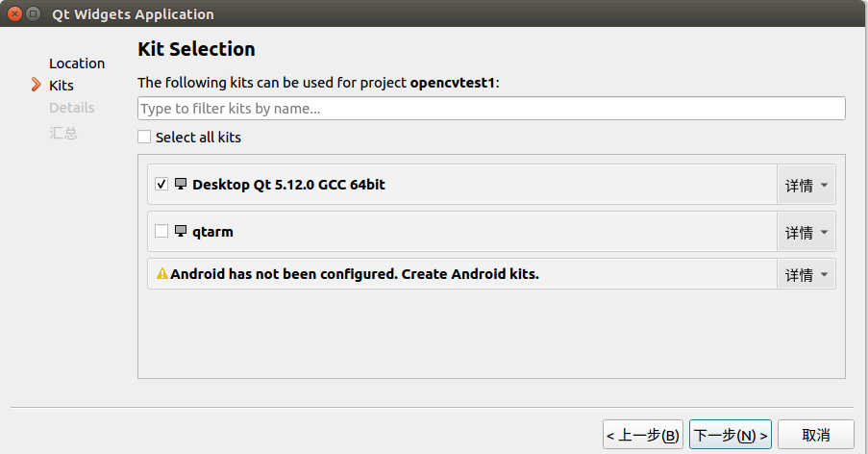This screenshot has height=454, width=868.
Task: Cancel the wizard with 取消
Action: pyautogui.click(x=816, y=435)
